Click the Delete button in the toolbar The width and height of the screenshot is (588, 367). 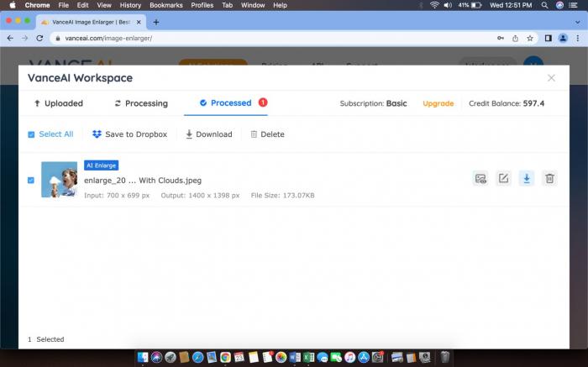point(267,134)
